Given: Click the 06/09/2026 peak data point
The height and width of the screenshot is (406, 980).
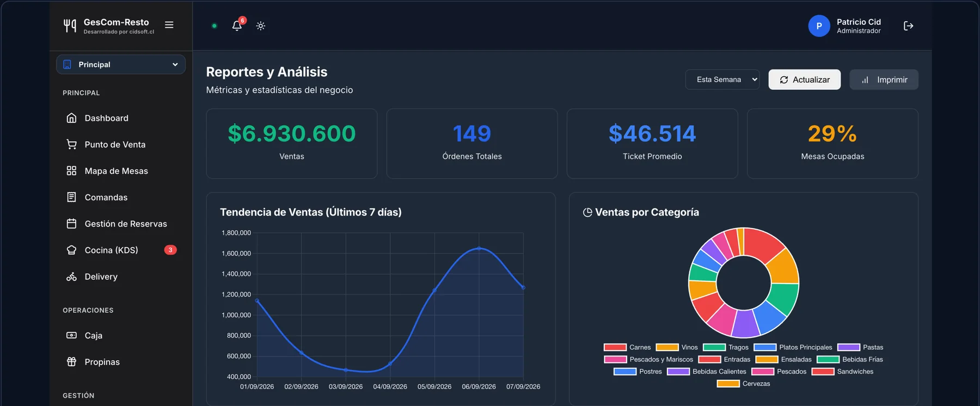Looking at the screenshot, I should point(479,248).
